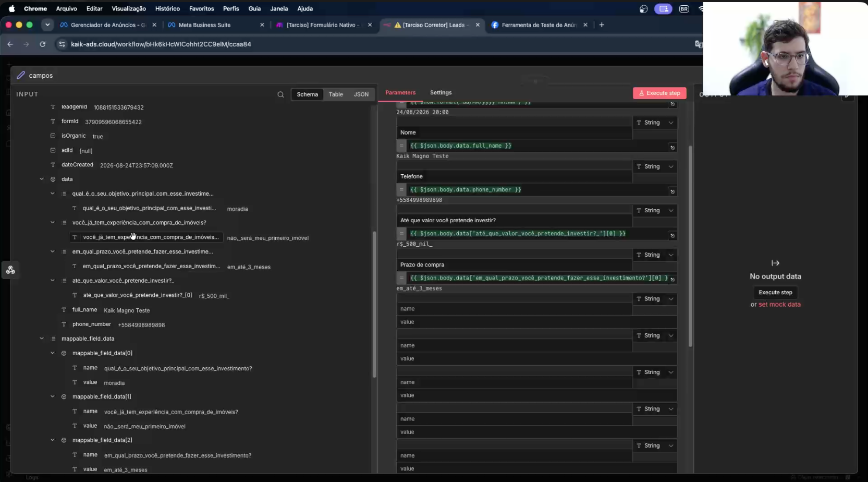The height and width of the screenshot is (482, 868).
Task: Click the reset icon on the Telefone expression field
Action: coord(673,191)
